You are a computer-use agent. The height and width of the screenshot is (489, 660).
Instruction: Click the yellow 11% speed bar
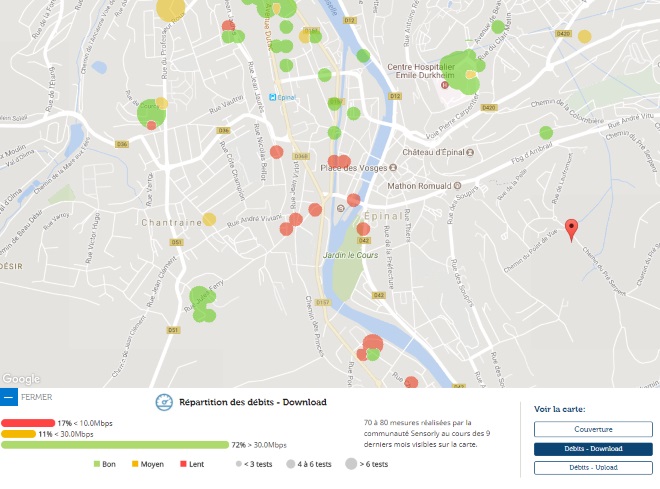(x=19, y=434)
